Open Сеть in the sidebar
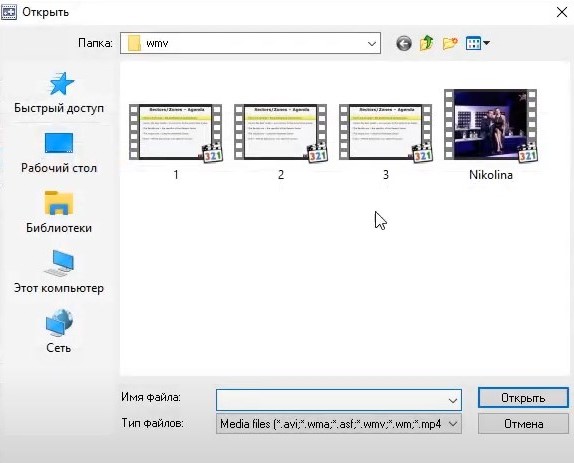 pos(59,332)
